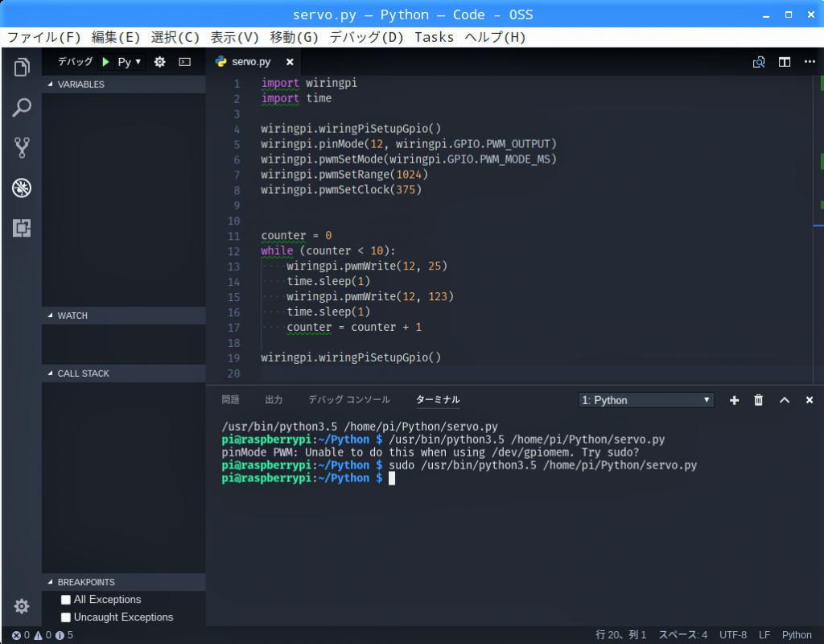Click スペース: 4 indentation setting
The height and width of the screenshot is (644, 824).
[x=682, y=635]
